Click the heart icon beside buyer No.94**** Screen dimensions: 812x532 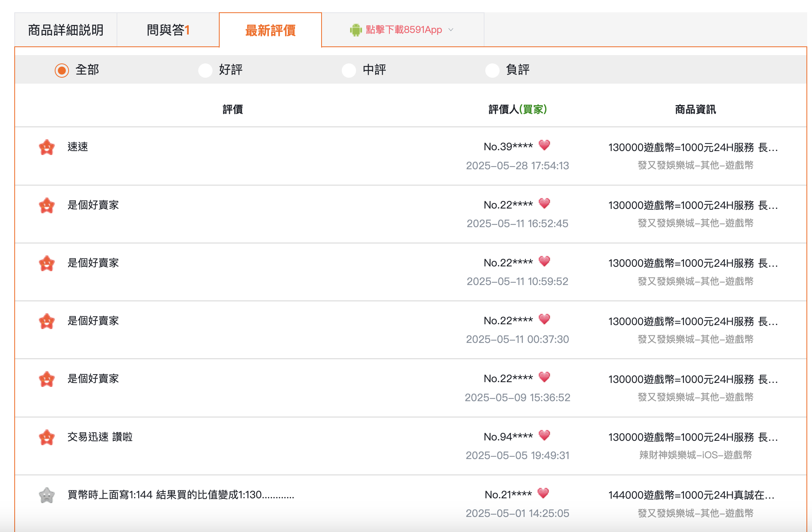544,436
